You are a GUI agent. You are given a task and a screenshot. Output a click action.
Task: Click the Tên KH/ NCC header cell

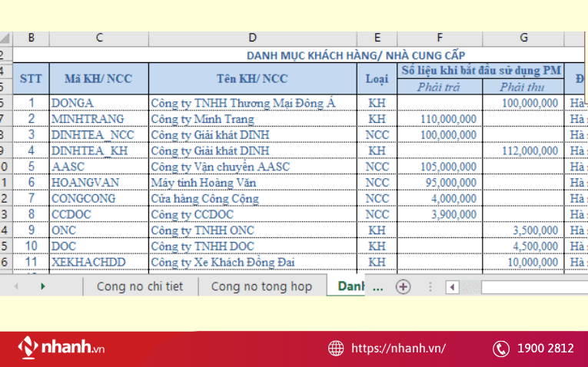[x=252, y=78]
